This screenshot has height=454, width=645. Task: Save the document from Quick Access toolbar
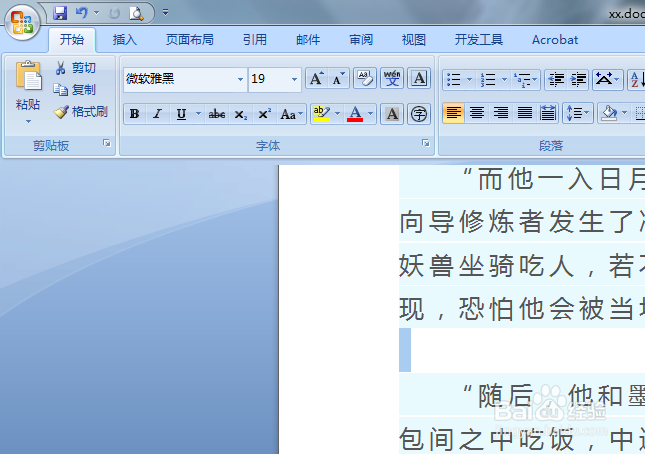point(60,13)
